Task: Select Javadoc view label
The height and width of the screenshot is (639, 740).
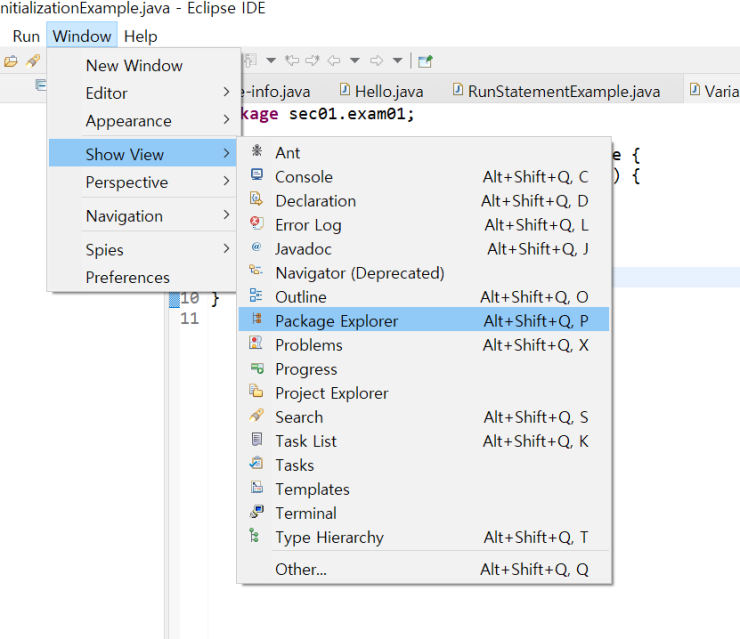Action: coord(303,249)
